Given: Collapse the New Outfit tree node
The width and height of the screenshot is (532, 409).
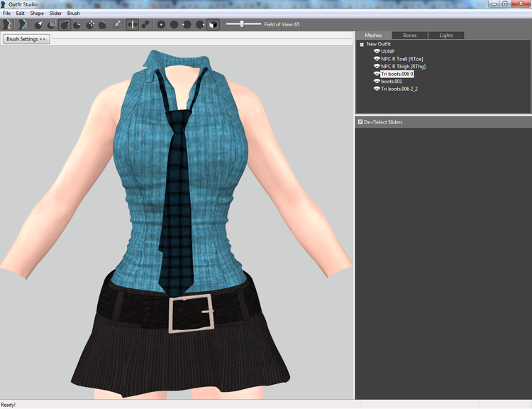Looking at the screenshot, I should 362,45.
